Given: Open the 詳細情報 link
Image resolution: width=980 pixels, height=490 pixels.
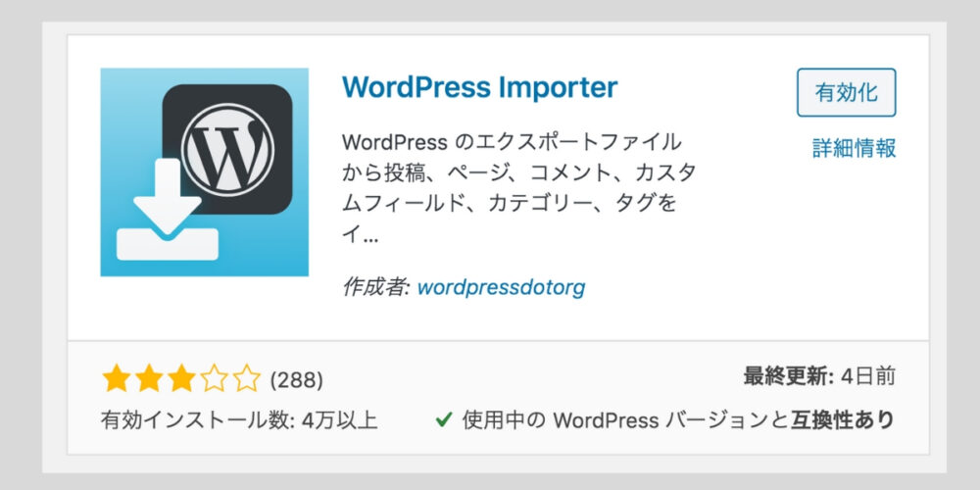Looking at the screenshot, I should pos(854,148).
